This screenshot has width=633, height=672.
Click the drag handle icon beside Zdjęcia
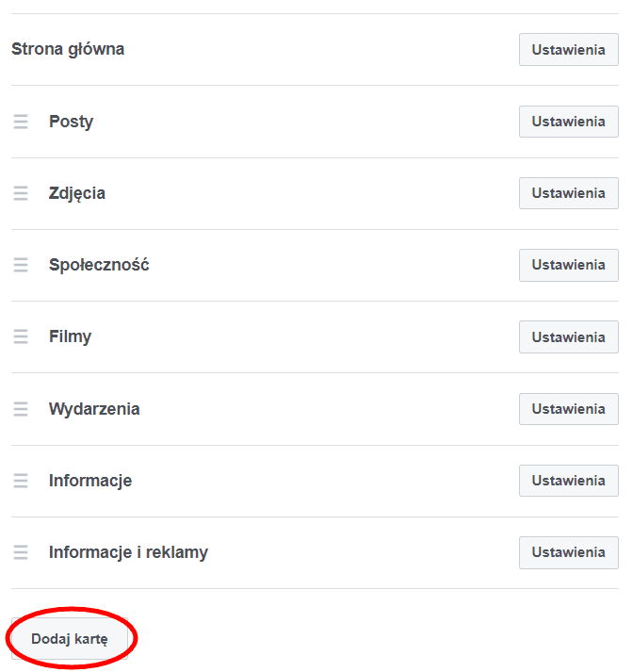[x=21, y=193]
